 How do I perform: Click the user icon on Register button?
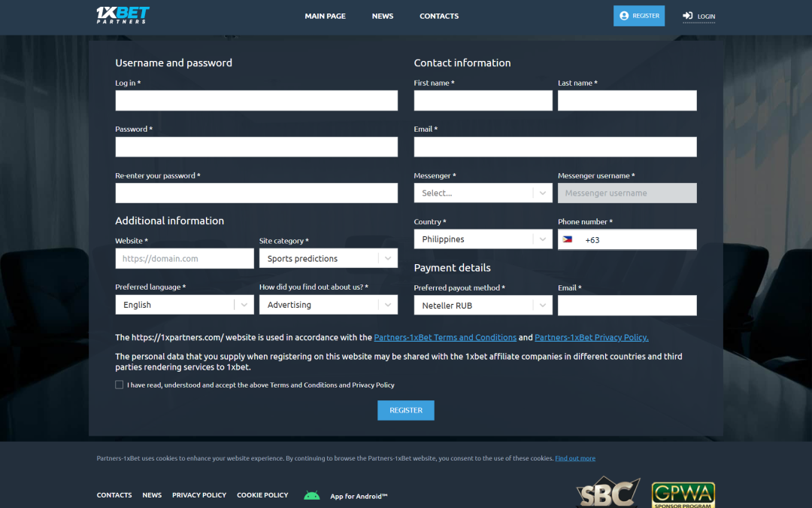pyautogui.click(x=624, y=16)
